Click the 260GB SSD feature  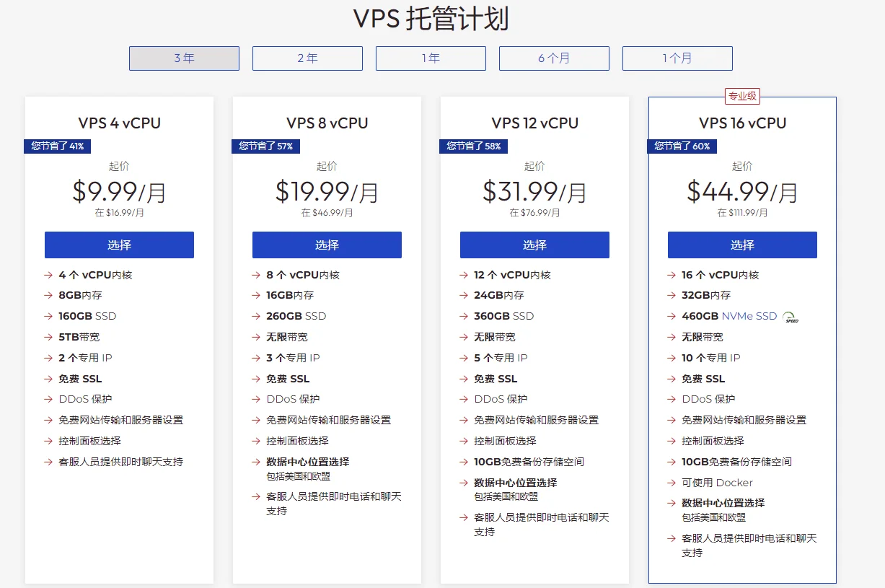[296, 316]
